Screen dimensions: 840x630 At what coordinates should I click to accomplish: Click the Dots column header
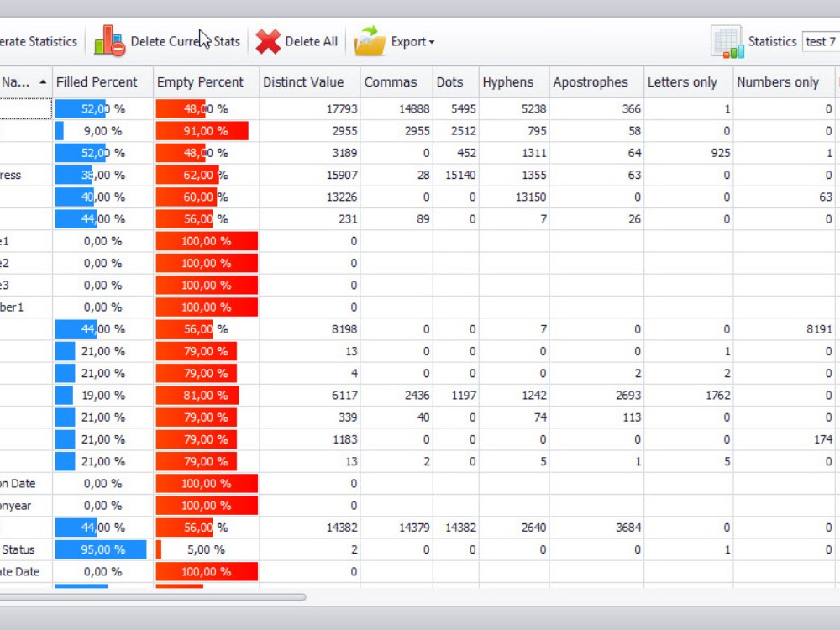coord(456,82)
